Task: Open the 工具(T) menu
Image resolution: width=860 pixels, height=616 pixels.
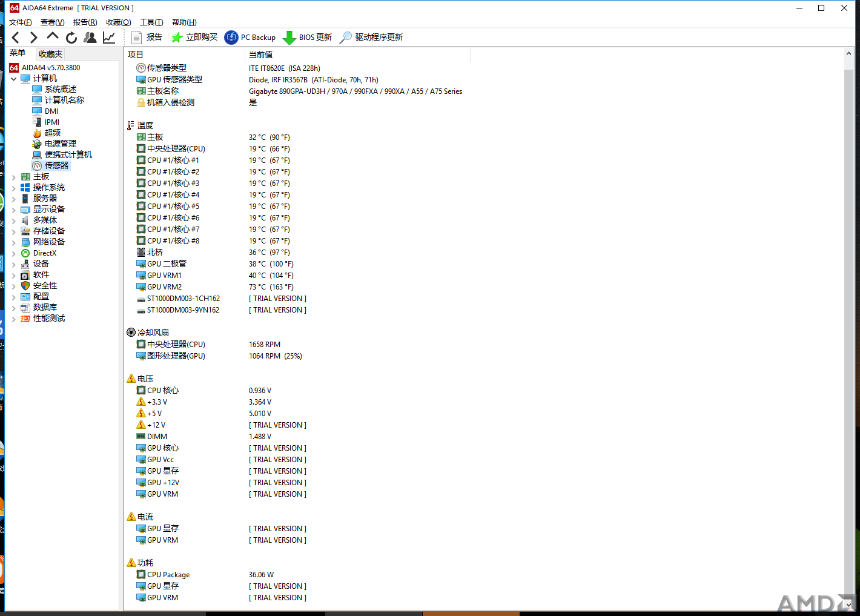Action: tap(152, 22)
